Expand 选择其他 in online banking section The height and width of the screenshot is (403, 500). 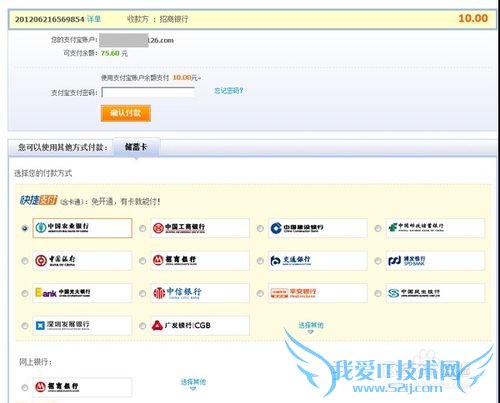tap(193, 383)
